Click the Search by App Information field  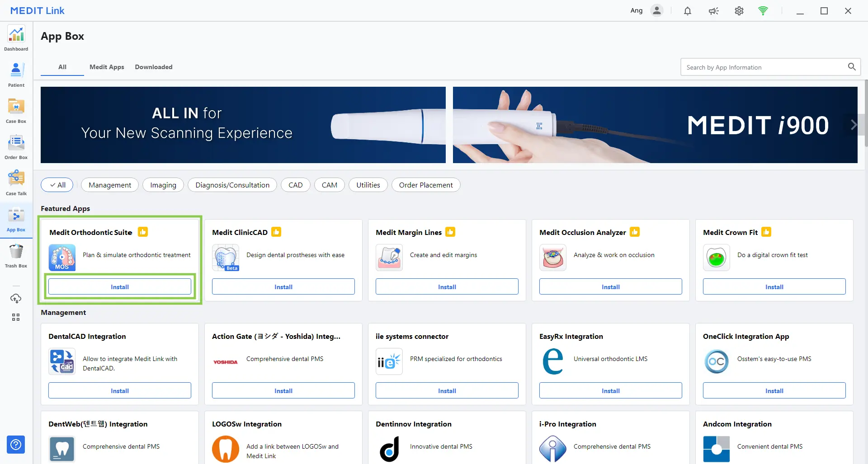point(764,67)
